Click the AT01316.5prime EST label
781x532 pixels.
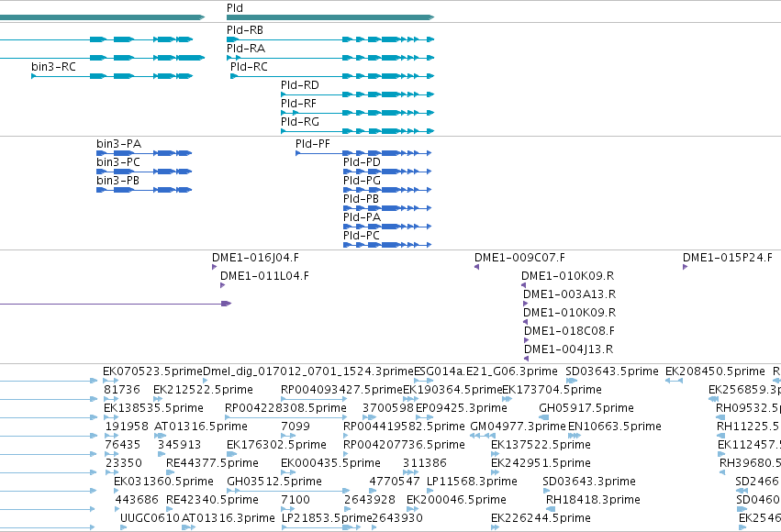201,427
